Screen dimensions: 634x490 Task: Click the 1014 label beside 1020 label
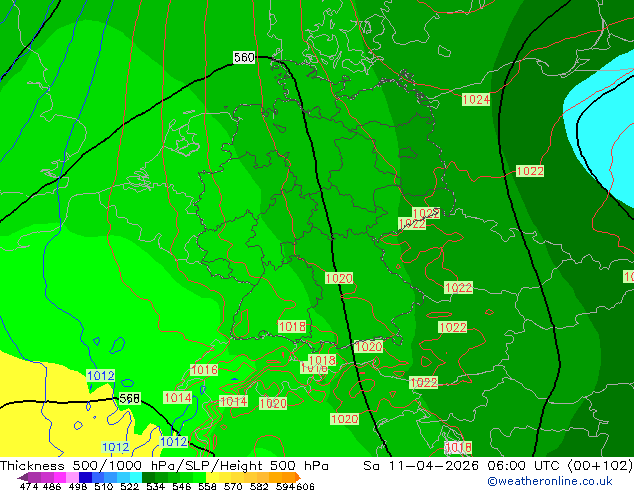(x=233, y=401)
